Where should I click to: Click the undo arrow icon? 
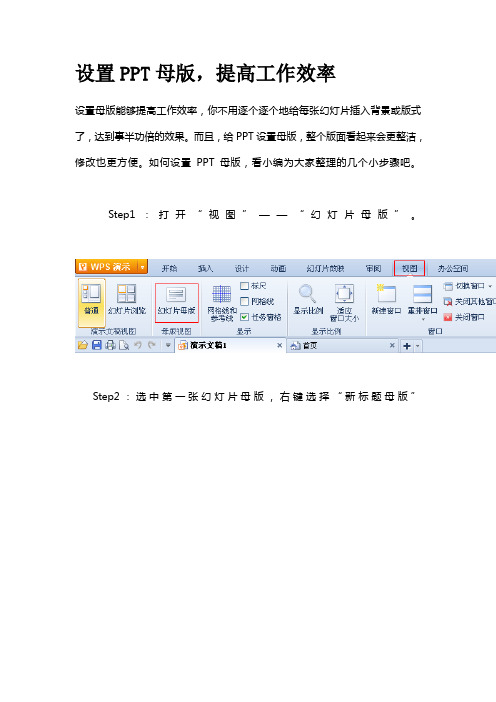pos(138,345)
